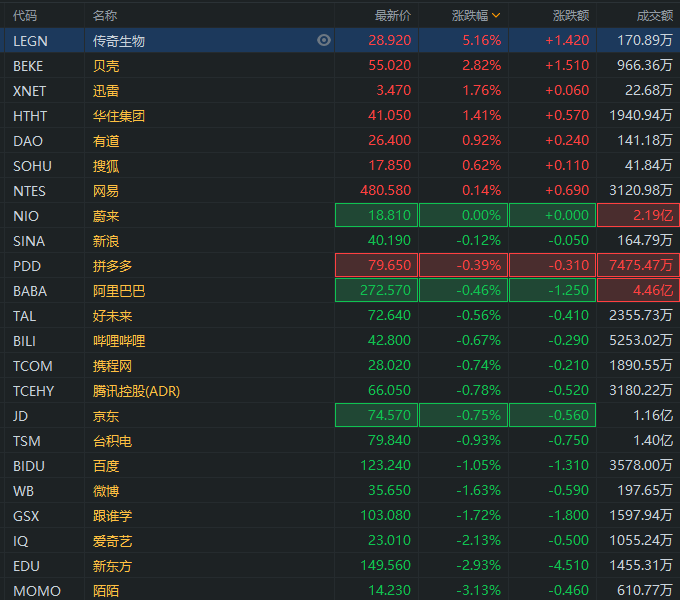Click JD price cell 74.570

point(376,415)
